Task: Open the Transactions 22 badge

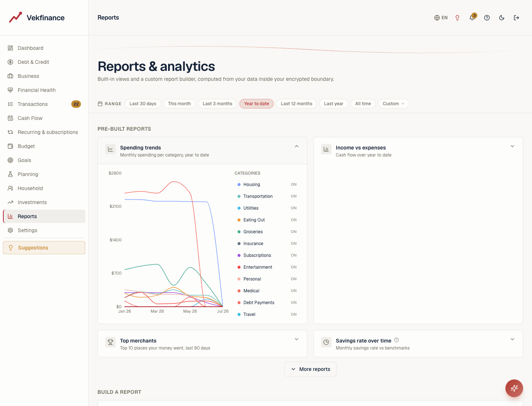Action: (76, 104)
